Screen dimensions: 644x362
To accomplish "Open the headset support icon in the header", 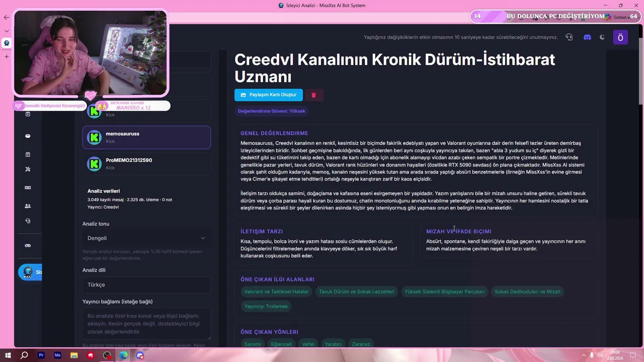I will coord(569,37).
